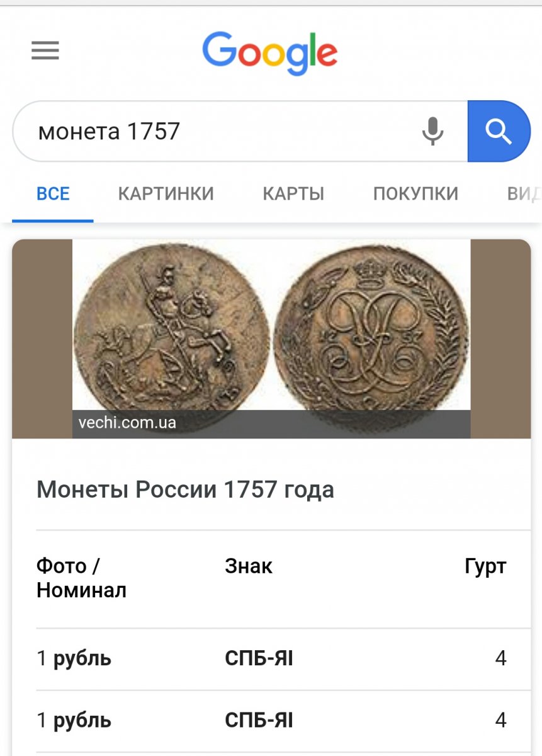Screen dimensions: 542x756
Task: Click the first СПБ-ЯI mint mark cell
Action: 259,659
